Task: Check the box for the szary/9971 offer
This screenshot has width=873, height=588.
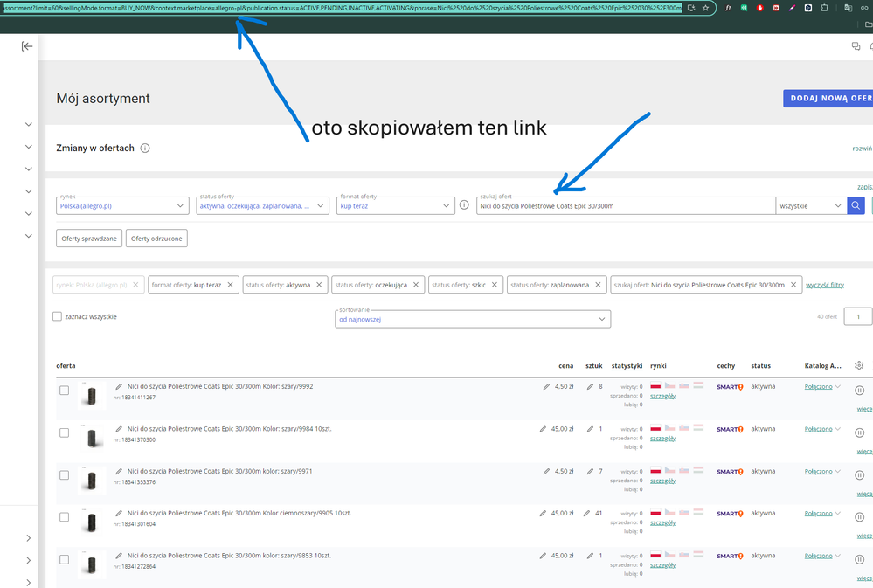Action: (64, 475)
